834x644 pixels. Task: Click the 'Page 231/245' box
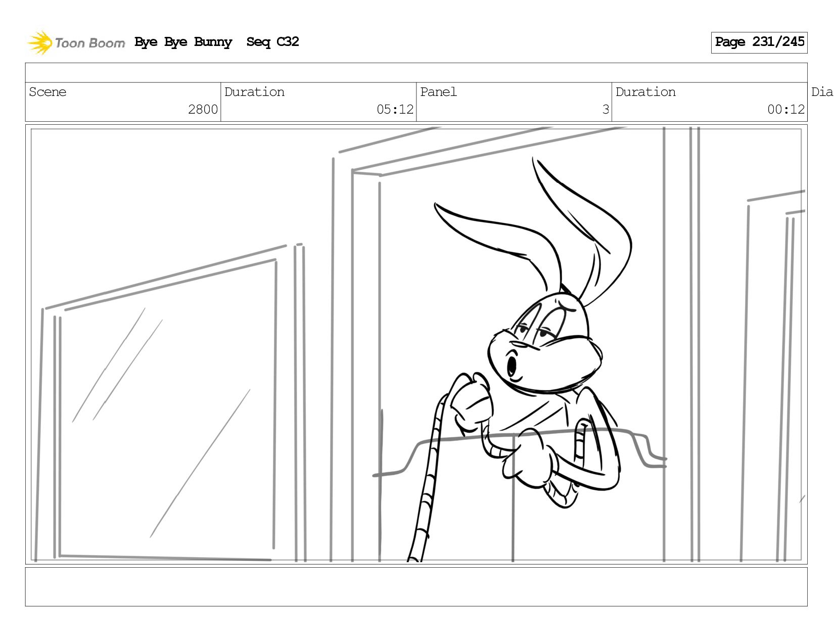click(759, 42)
